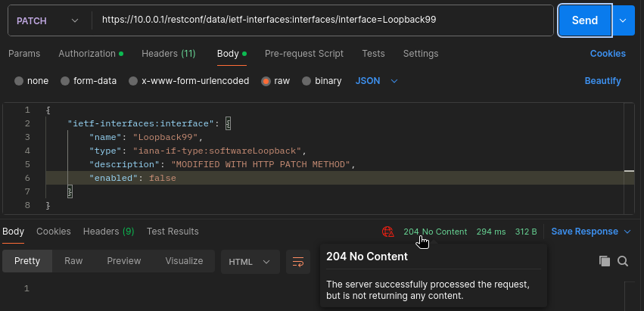The height and width of the screenshot is (311, 644).
Task: Click the 204 No Content status
Action: 435,232
